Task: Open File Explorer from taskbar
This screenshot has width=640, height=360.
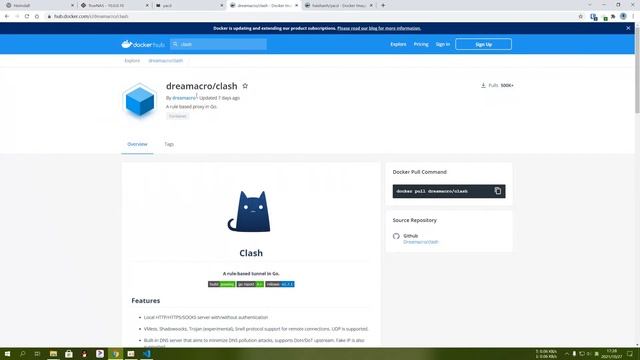Action: click(53, 354)
